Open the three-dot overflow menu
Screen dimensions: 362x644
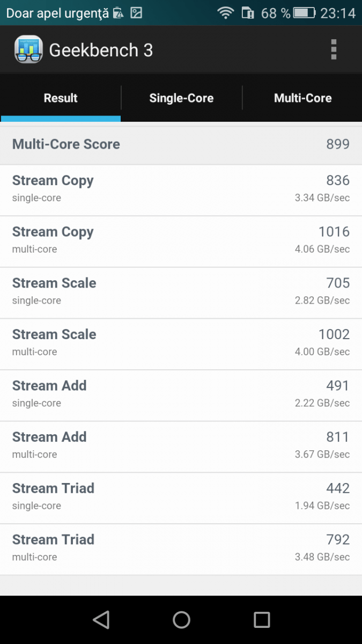click(x=334, y=49)
